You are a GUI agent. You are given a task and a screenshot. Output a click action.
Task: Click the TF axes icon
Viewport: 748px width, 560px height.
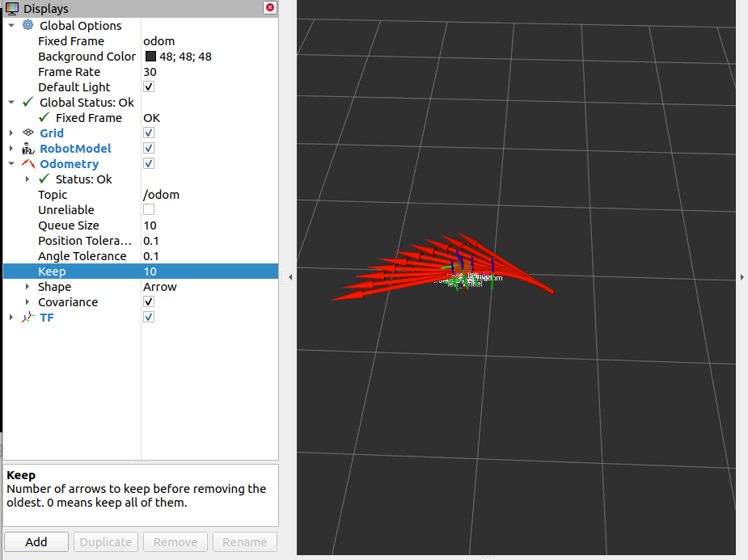pos(28,317)
